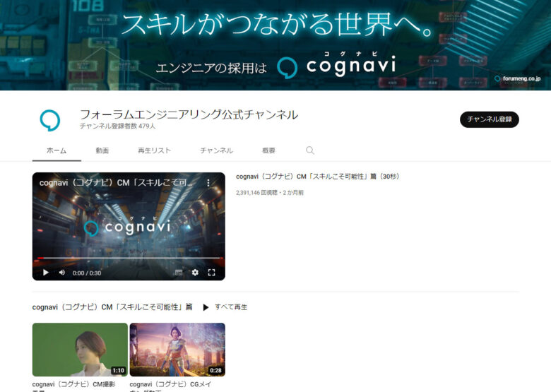Image resolution: width=551 pixels, height=392 pixels.
Task: Open the cognavi CM撮影 video title
Action: tap(73, 386)
